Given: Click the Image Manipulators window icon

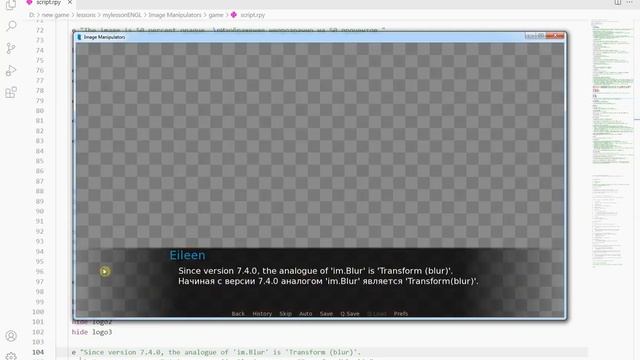Looking at the screenshot, I should 79,37.
